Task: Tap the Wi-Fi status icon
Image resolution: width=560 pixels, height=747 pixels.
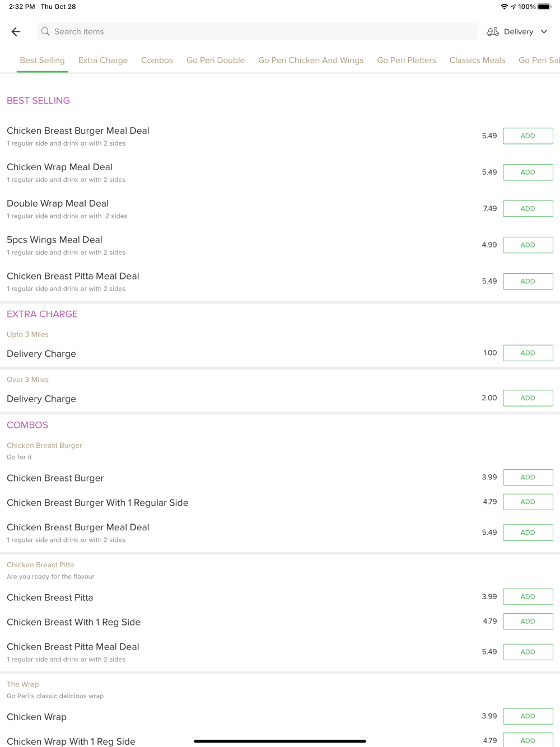Action: (x=504, y=7)
